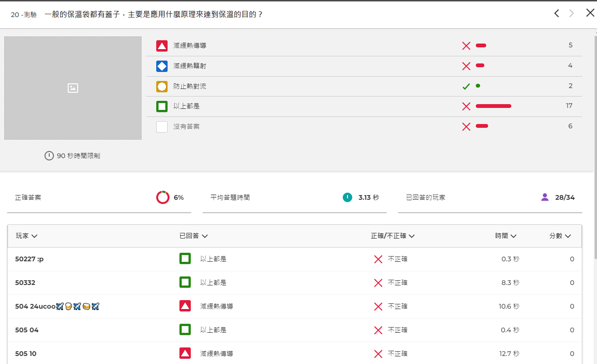Click the 20 -測驗 question label
The width and height of the screenshot is (597, 364).
(x=24, y=15)
